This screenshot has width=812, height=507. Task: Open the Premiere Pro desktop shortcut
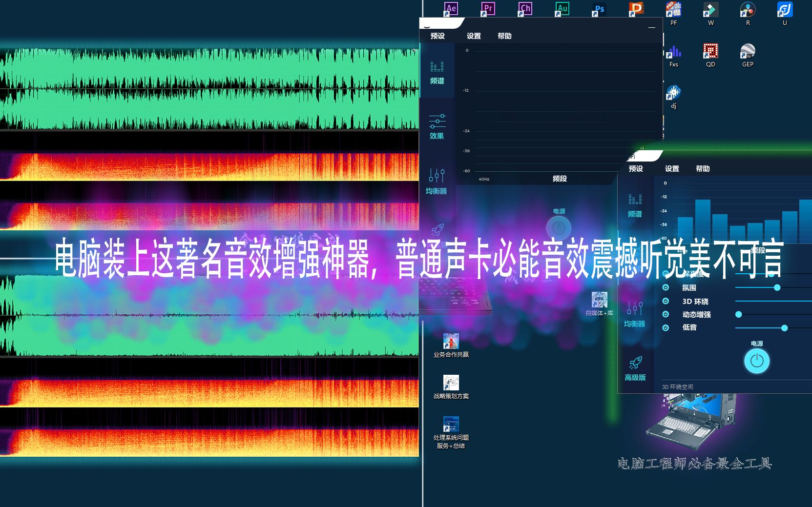(x=488, y=9)
